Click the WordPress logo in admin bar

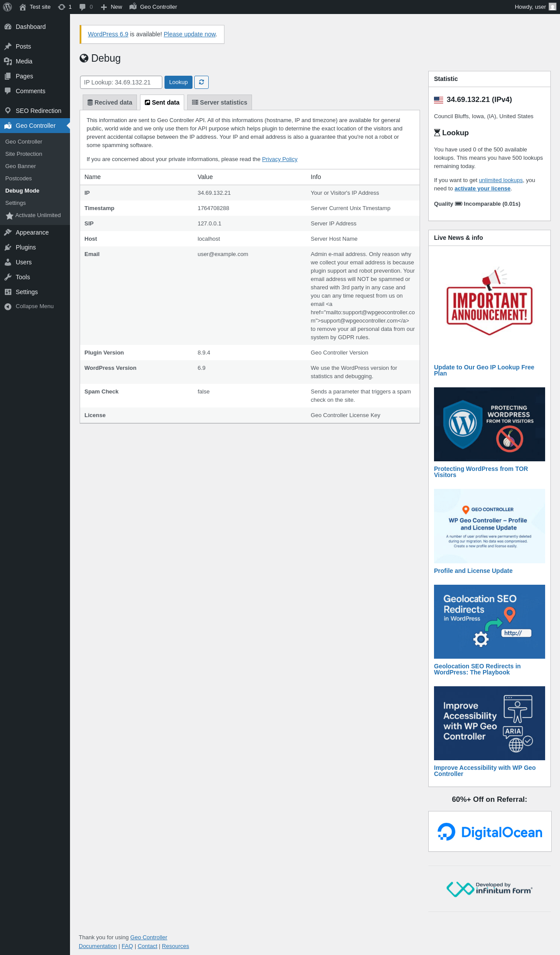tap(7, 7)
